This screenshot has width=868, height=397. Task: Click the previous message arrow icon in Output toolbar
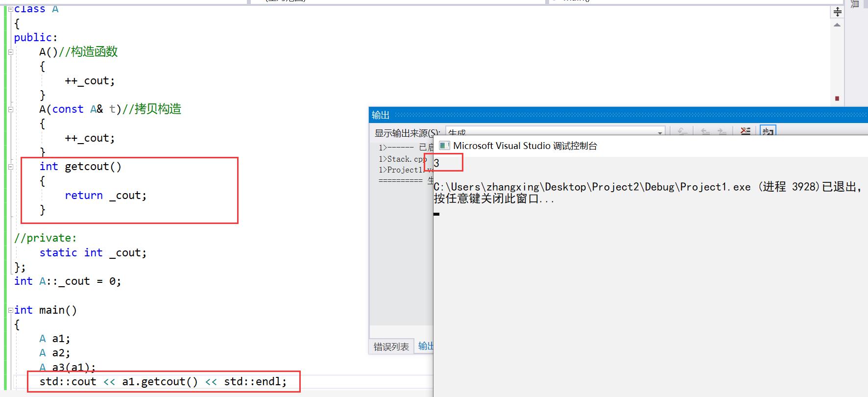705,131
